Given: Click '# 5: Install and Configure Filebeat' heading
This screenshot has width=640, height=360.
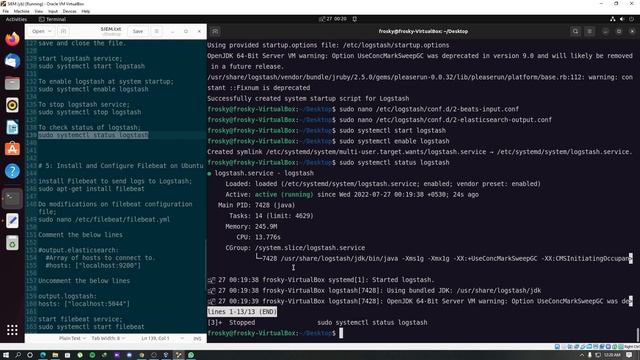Looking at the screenshot, I should [x=121, y=166].
